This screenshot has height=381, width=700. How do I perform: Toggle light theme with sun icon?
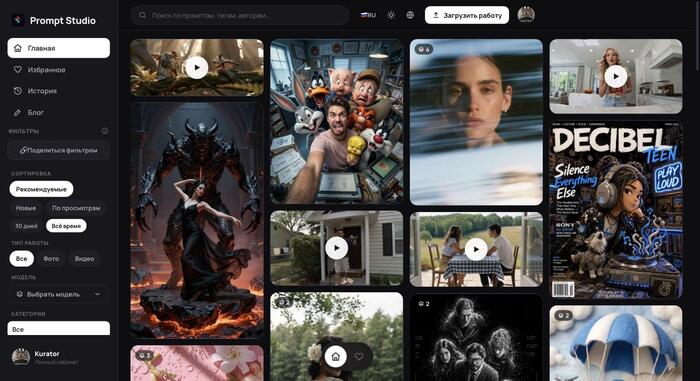[391, 15]
